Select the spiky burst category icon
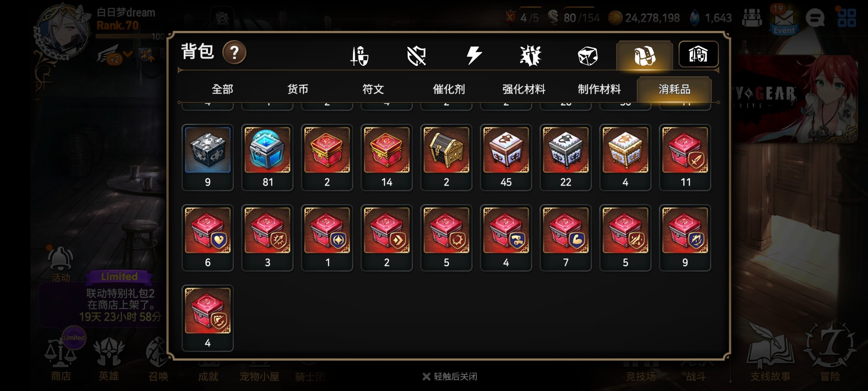The image size is (868, 391). (530, 56)
